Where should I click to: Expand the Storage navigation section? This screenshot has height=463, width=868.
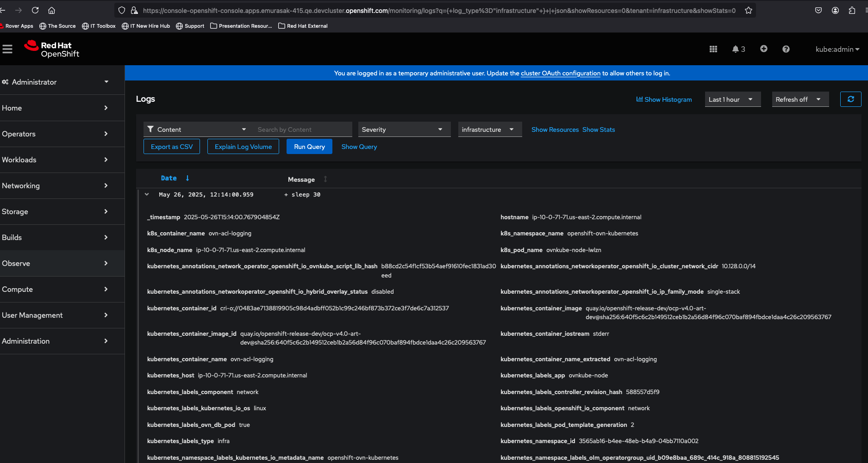click(62, 211)
